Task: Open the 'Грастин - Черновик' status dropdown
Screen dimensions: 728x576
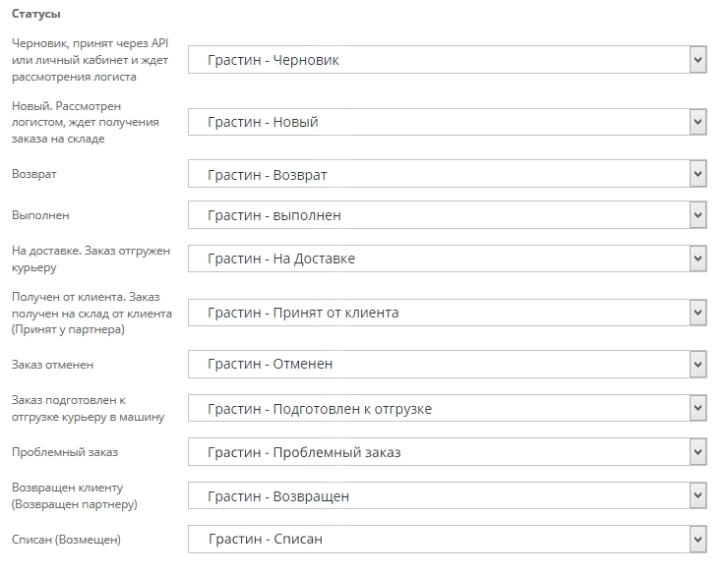Action: click(x=448, y=60)
